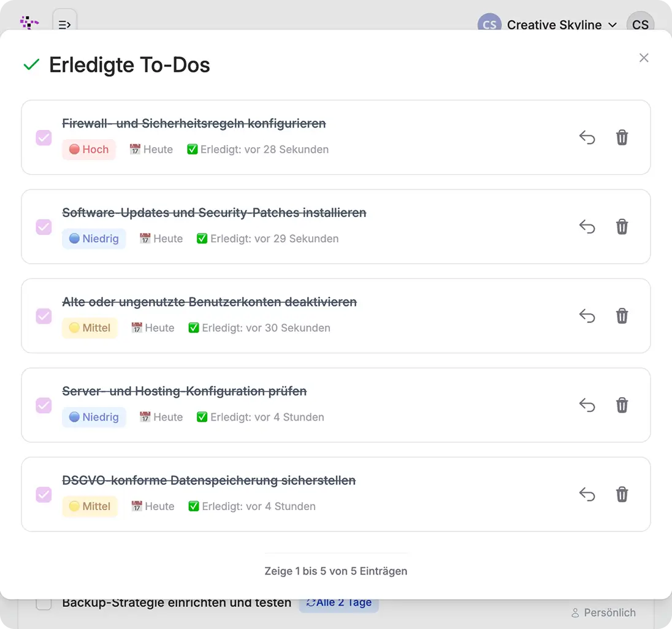This screenshot has width=672, height=629.
Task: Click trash icon for Alte Benutzerkonten task
Action: coord(622,316)
